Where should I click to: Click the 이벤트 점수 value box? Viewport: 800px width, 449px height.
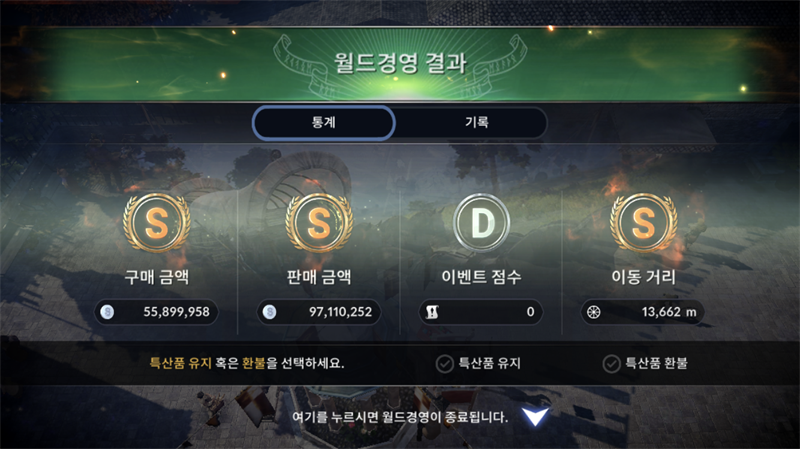pyautogui.click(x=481, y=312)
